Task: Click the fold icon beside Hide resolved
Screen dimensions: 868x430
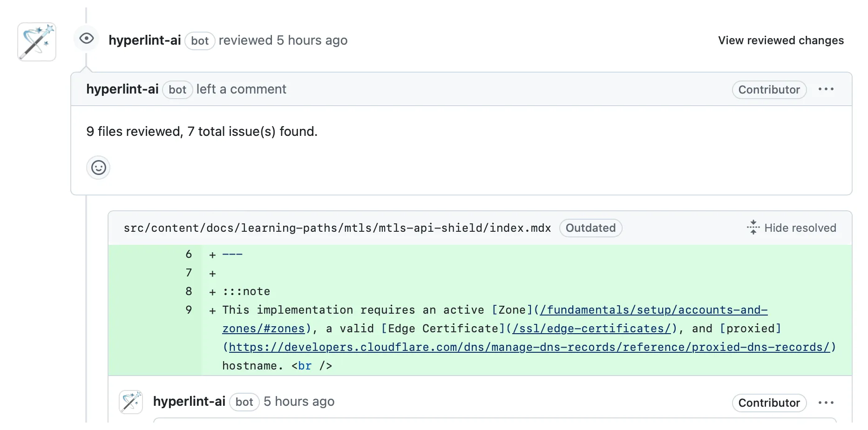Action: tap(753, 228)
